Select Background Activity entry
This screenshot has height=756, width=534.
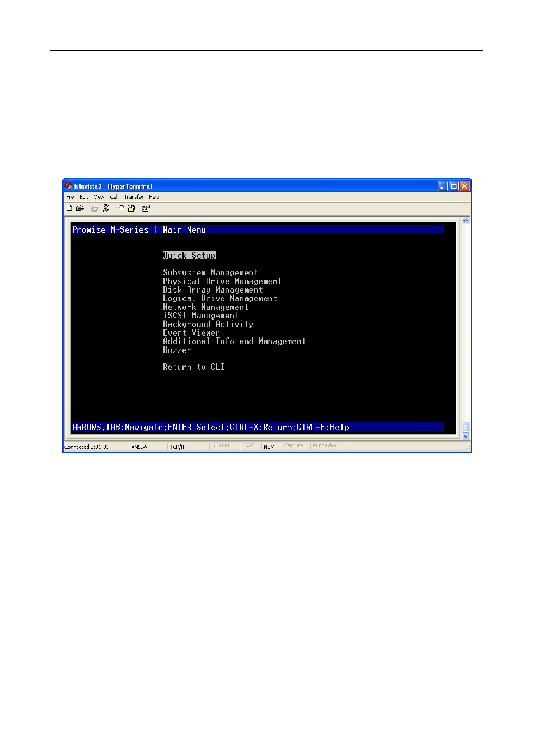coord(208,324)
